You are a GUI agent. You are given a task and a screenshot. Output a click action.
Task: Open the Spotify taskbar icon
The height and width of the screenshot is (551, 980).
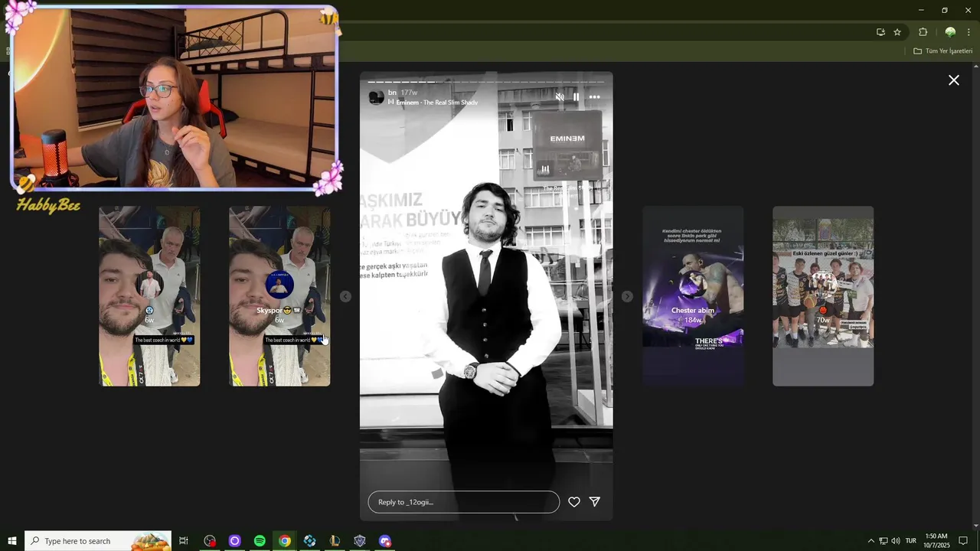click(260, 541)
